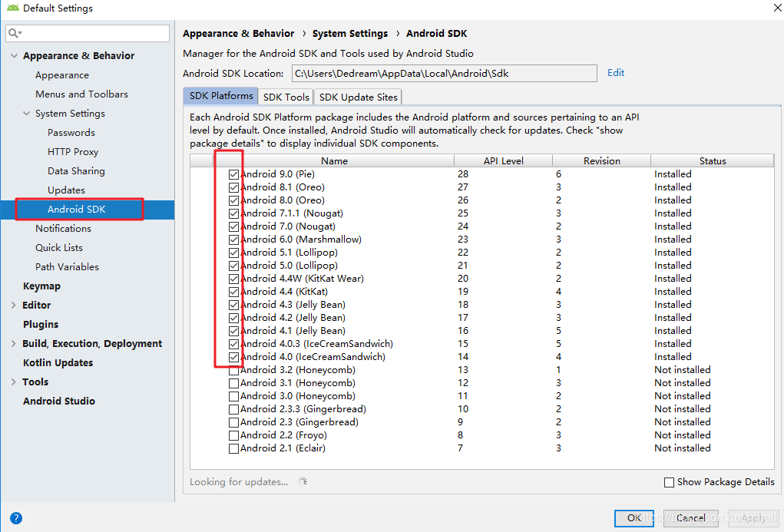Click the OK button
The width and height of the screenshot is (784, 532).
(x=634, y=518)
